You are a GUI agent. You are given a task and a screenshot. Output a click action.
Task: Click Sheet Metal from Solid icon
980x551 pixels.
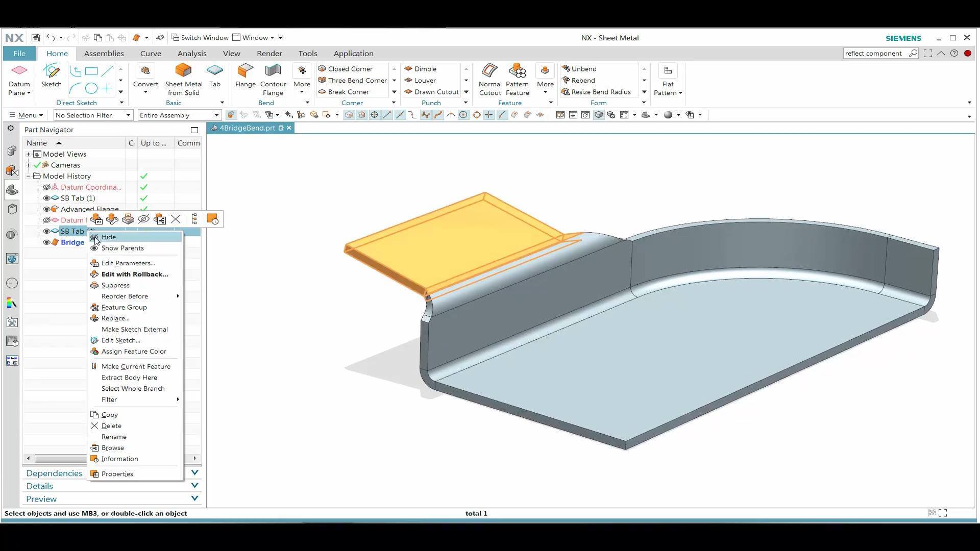click(x=183, y=71)
